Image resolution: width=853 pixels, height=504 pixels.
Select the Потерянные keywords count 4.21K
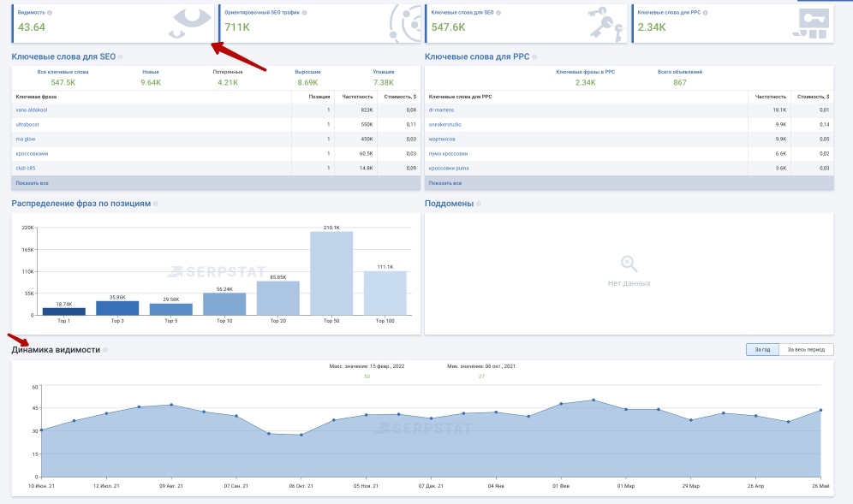228,83
